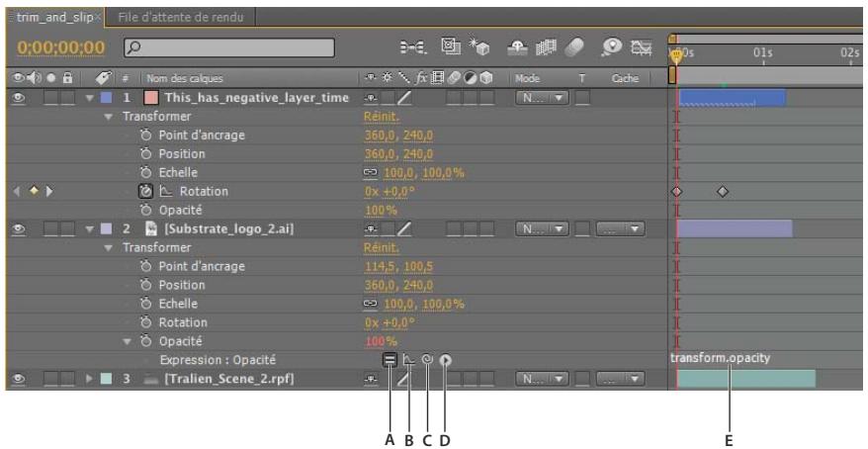Collapse layer 1 This_has_negative_layer_time twirl arrow
868x449 pixels.
pos(90,99)
